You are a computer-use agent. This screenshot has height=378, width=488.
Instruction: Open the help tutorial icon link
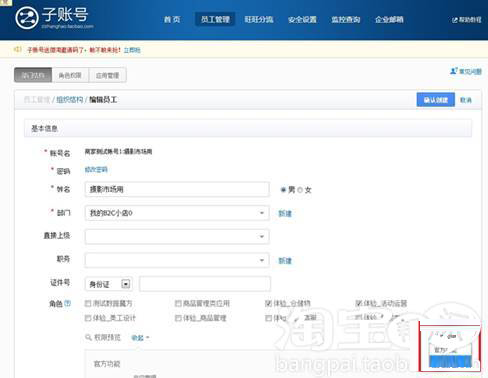pos(455,20)
